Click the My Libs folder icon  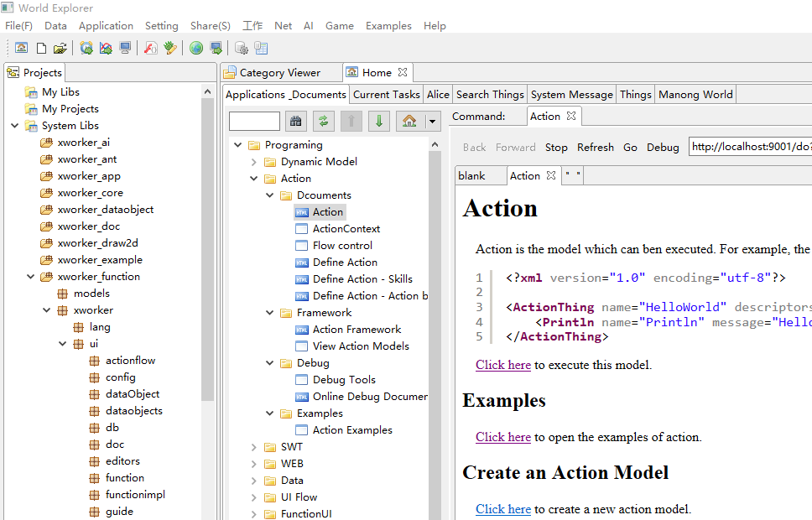pos(31,92)
